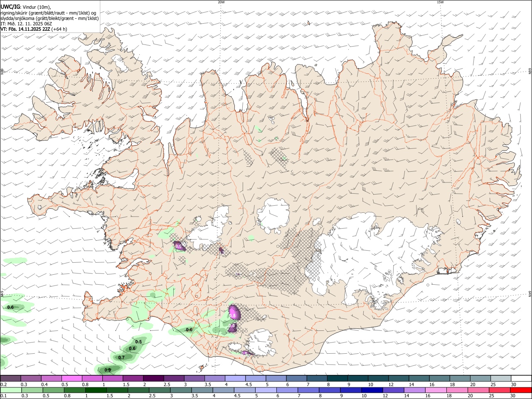Click the UWC/IG title text

coord(10,7)
